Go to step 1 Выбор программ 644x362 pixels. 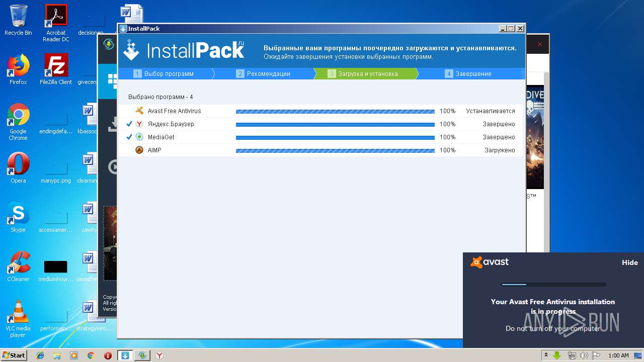[x=164, y=74]
